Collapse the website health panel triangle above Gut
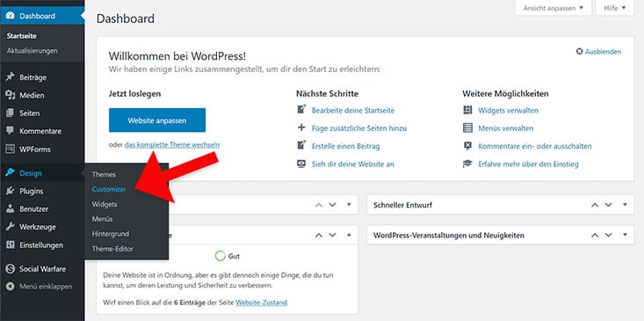This screenshot has height=321, width=644. click(349, 235)
